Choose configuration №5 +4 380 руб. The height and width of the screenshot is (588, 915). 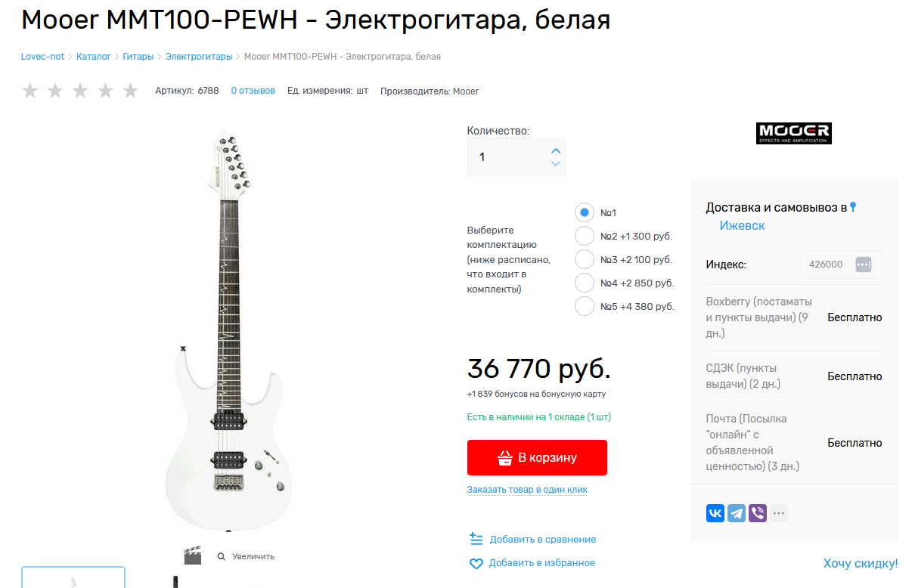click(x=585, y=306)
